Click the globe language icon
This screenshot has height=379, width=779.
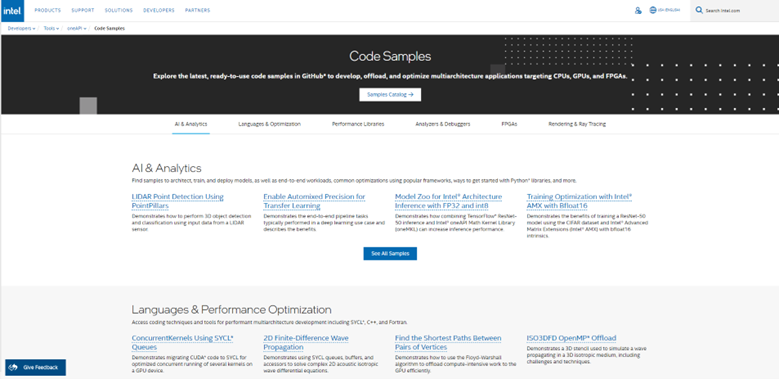(x=653, y=10)
